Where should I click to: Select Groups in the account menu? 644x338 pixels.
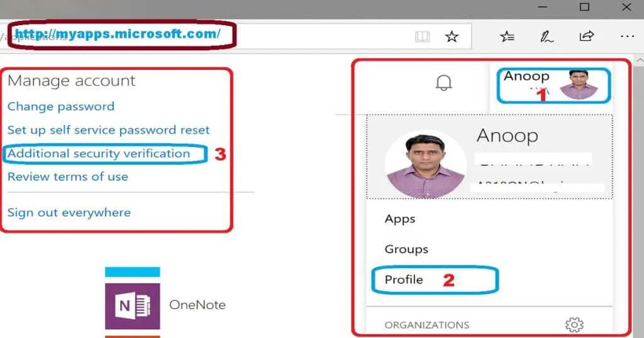406,249
